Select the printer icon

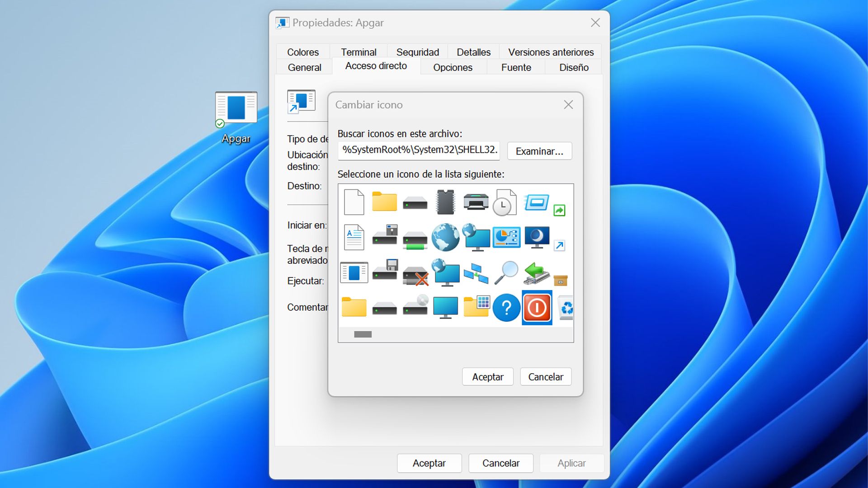(475, 202)
